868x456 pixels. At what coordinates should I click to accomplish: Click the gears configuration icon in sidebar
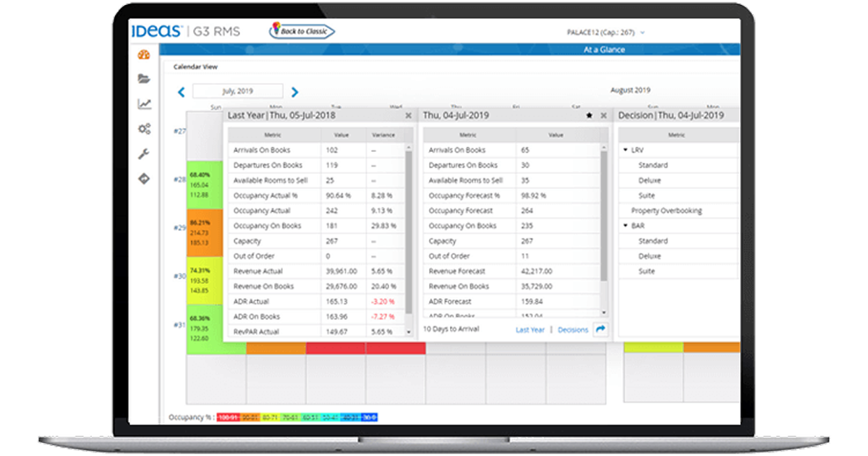click(x=144, y=128)
